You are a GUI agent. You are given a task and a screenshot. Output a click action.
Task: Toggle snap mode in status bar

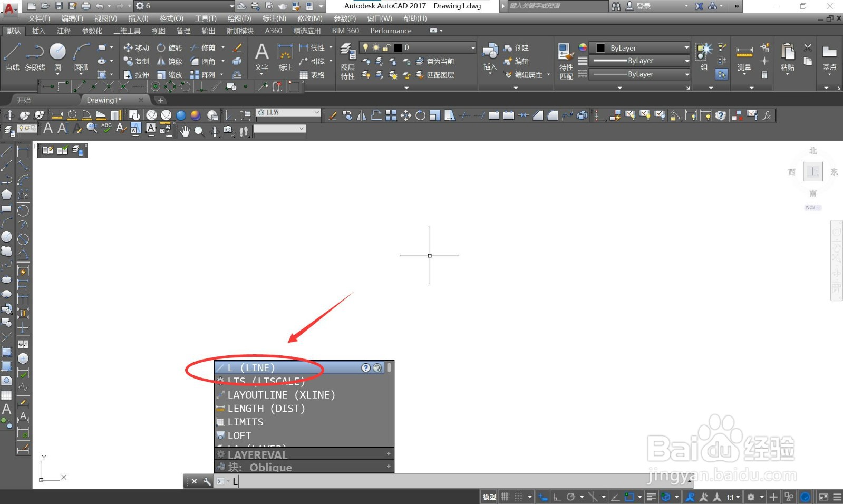(519, 497)
